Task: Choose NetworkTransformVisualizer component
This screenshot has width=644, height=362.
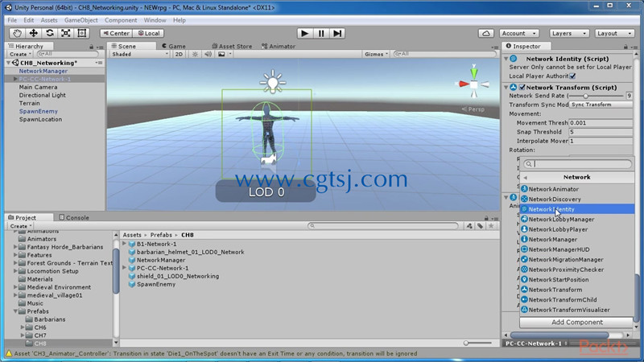Action: click(x=577, y=310)
